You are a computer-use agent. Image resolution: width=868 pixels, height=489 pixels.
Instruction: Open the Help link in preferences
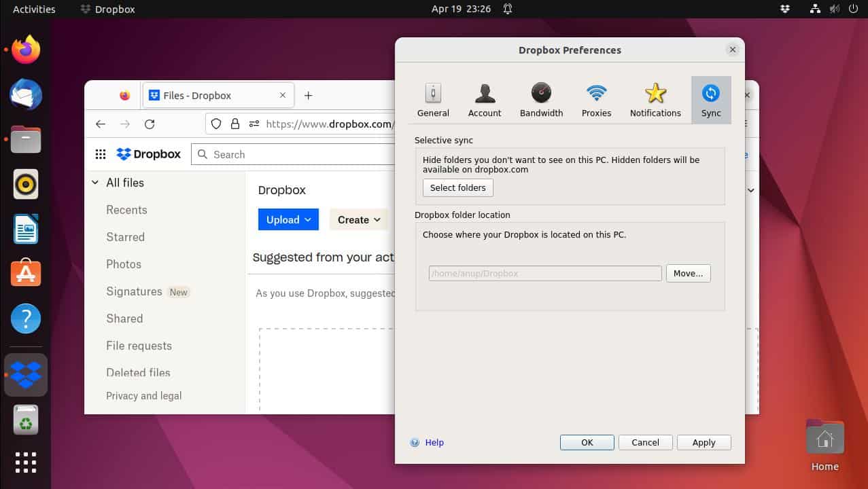(434, 442)
